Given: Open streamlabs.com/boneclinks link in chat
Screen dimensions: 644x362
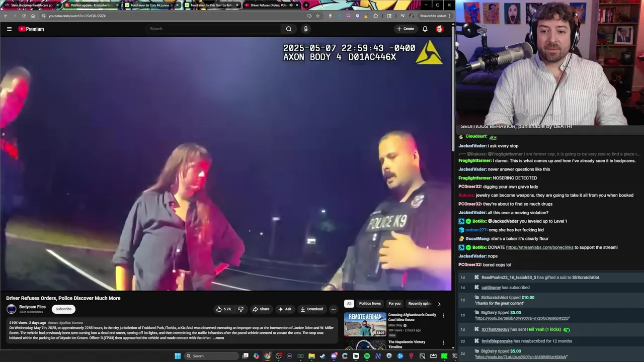Looking at the screenshot, I should point(539,247).
